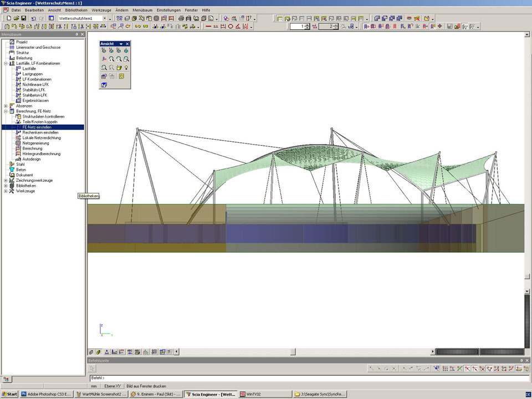Switch to Adobe Photoshop CS3 in taskbar
Screen dimensions: 532x399
pos(46,395)
